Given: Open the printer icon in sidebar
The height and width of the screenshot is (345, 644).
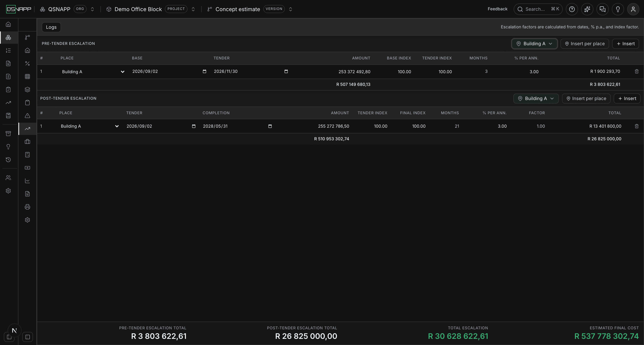Looking at the screenshot, I should (27, 207).
